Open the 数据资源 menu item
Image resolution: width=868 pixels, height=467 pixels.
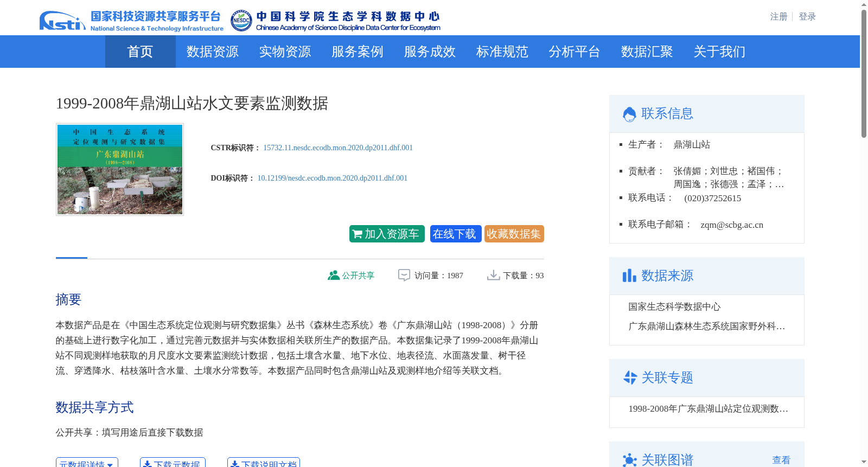click(x=213, y=52)
